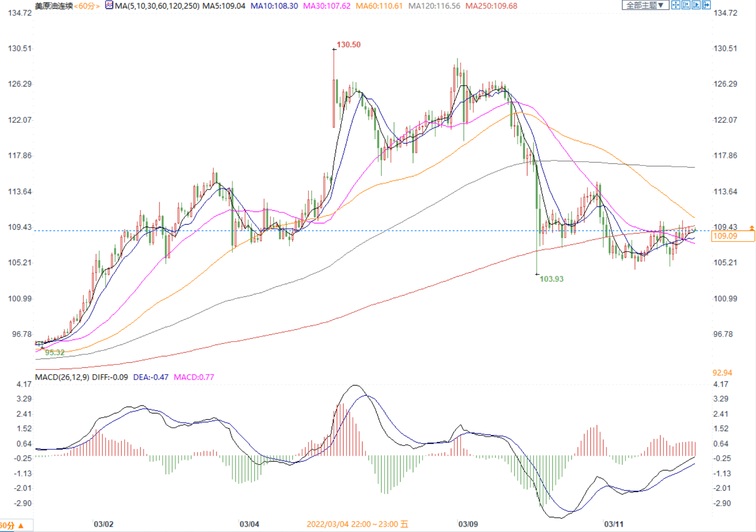Viewport: 756px width, 532px height.
Task: Click the MA30:107.62 magenta legend value
Action: point(327,6)
